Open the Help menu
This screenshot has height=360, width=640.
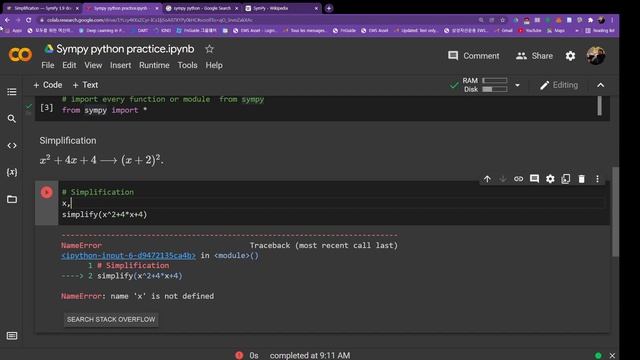pyautogui.click(x=214, y=65)
